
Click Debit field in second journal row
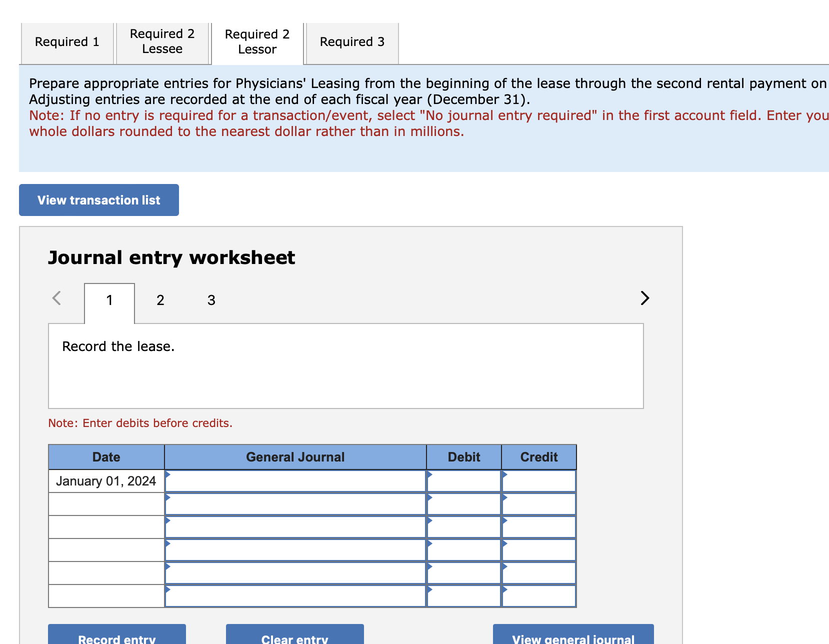pos(464,504)
